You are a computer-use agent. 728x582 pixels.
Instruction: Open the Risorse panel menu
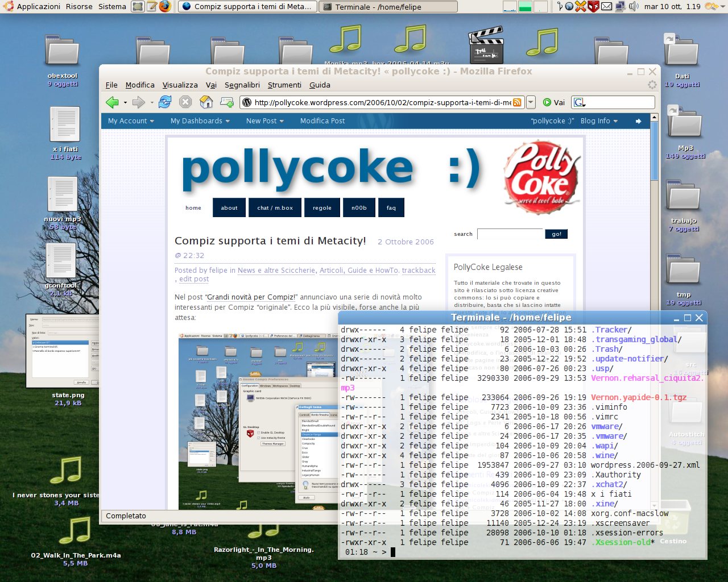click(x=79, y=6)
